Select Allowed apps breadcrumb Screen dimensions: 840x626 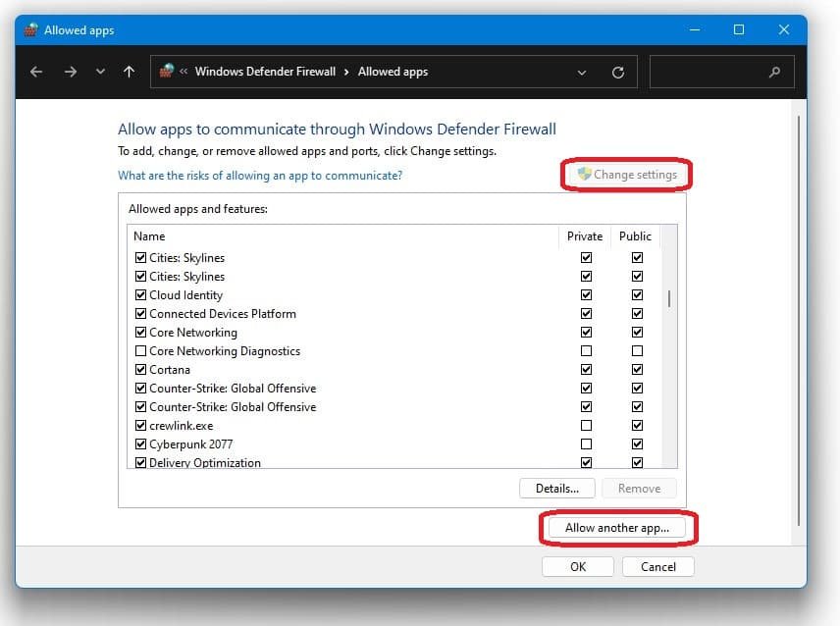393,72
